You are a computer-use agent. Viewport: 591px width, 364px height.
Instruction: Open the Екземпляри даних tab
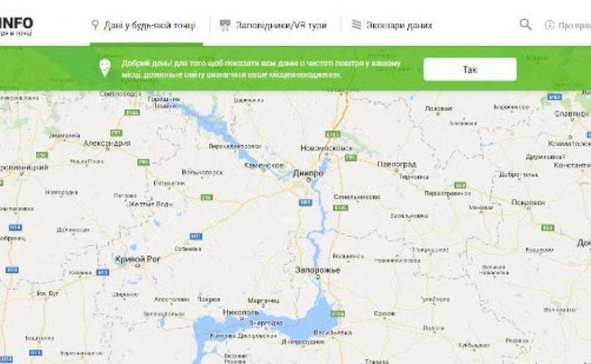pyautogui.click(x=392, y=25)
